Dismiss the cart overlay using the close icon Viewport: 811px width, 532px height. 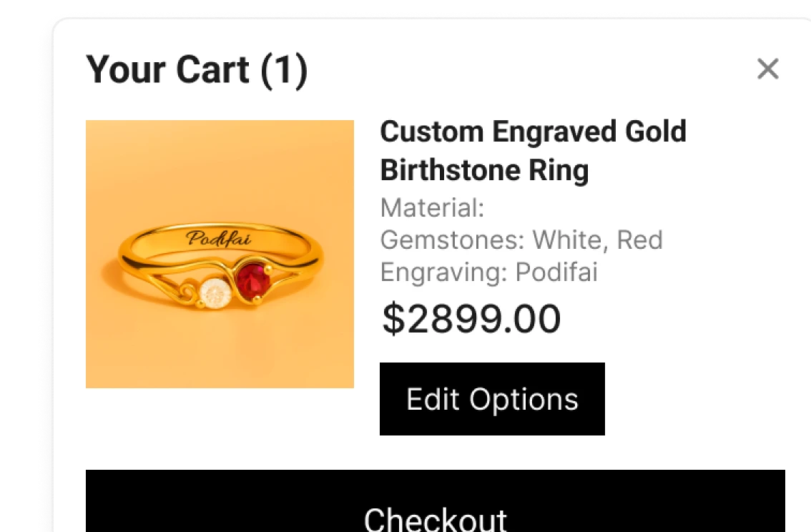pyautogui.click(x=768, y=69)
